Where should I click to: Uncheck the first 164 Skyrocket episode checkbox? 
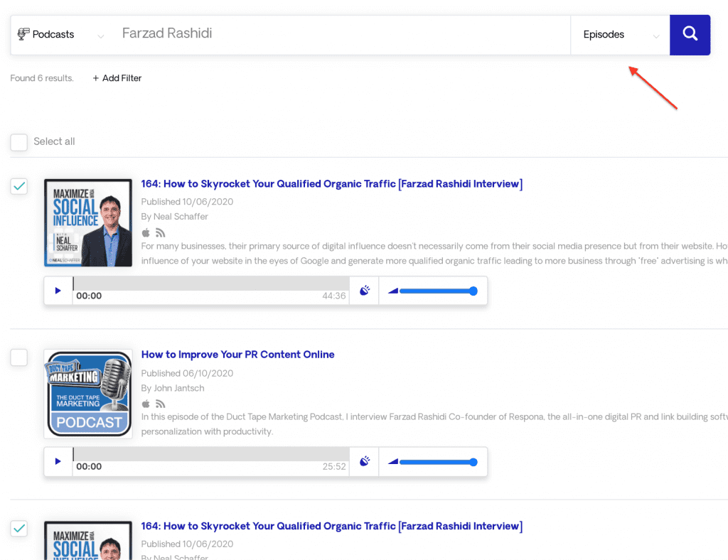click(19, 186)
